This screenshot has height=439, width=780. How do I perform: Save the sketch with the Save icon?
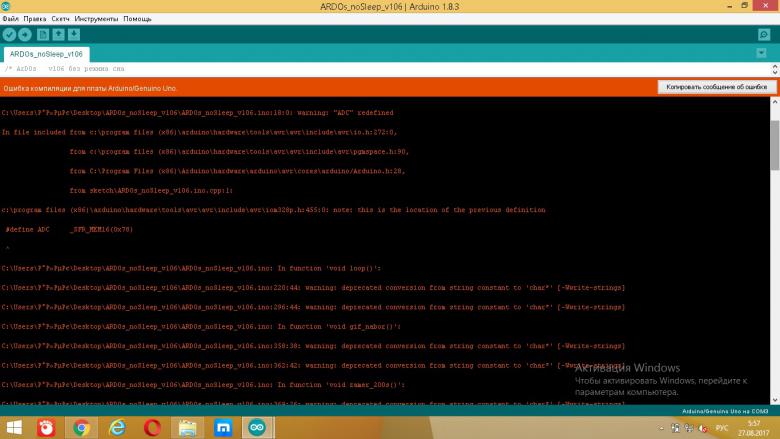click(x=74, y=34)
